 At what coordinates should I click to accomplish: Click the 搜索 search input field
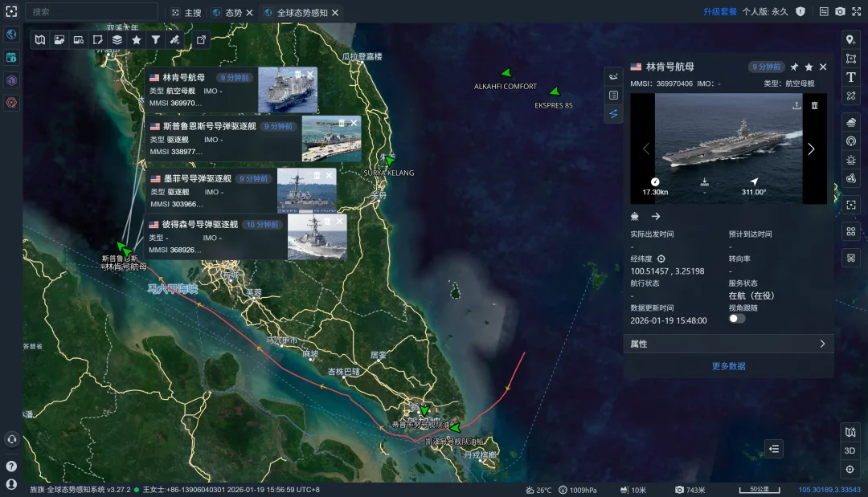click(92, 12)
